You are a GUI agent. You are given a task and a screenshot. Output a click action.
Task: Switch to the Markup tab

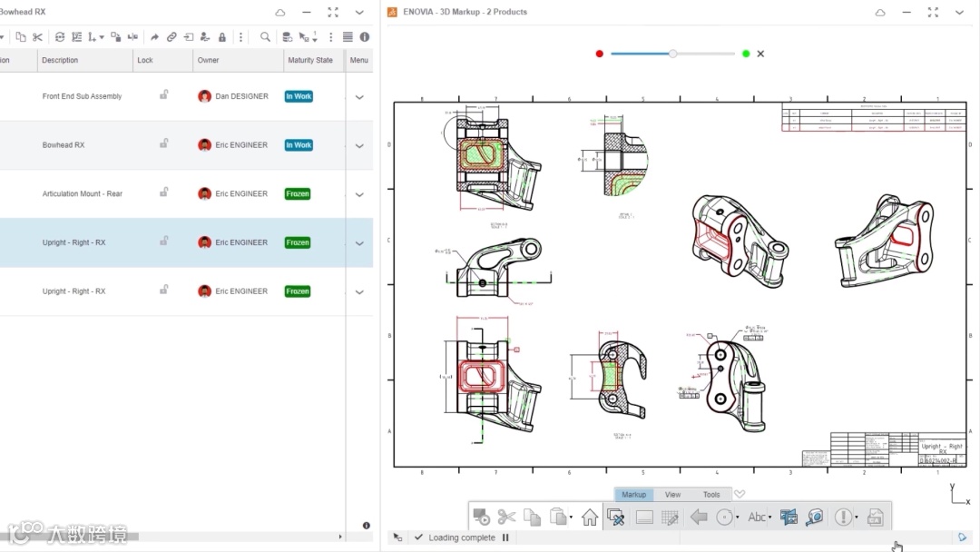(x=633, y=495)
